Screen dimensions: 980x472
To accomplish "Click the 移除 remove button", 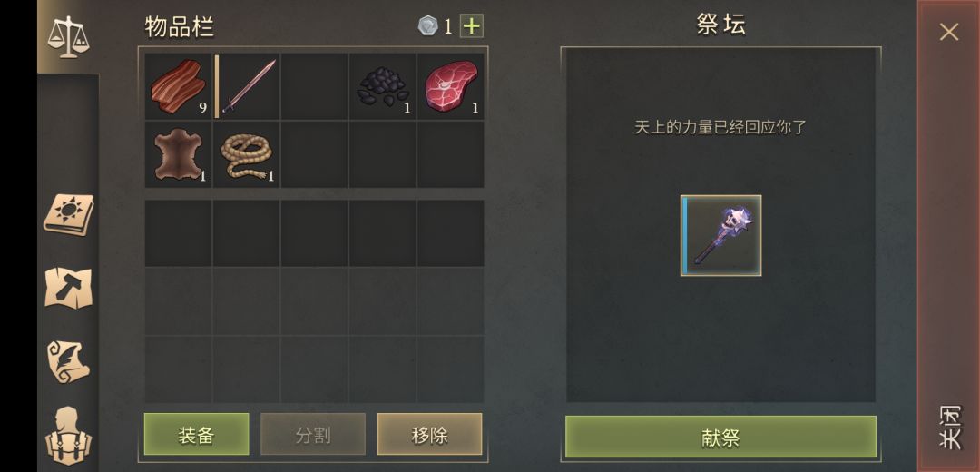I will [429, 435].
